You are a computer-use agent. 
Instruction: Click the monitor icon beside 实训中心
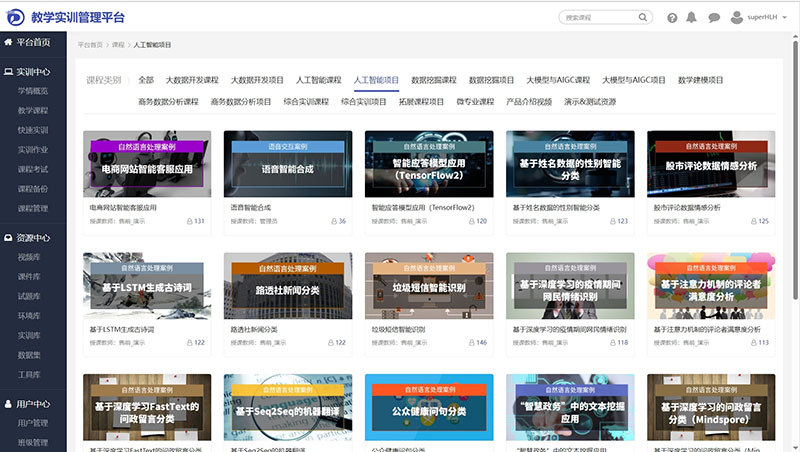pyautogui.click(x=9, y=72)
